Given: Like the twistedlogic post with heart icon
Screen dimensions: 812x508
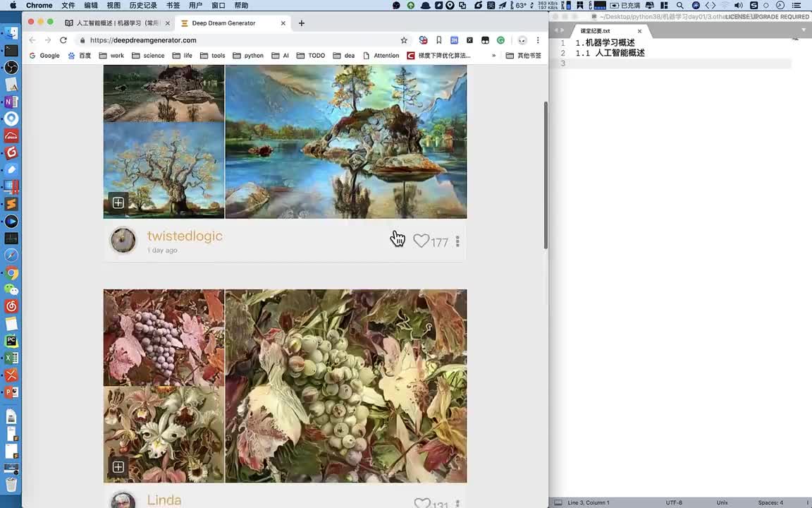Looking at the screenshot, I should 421,241.
